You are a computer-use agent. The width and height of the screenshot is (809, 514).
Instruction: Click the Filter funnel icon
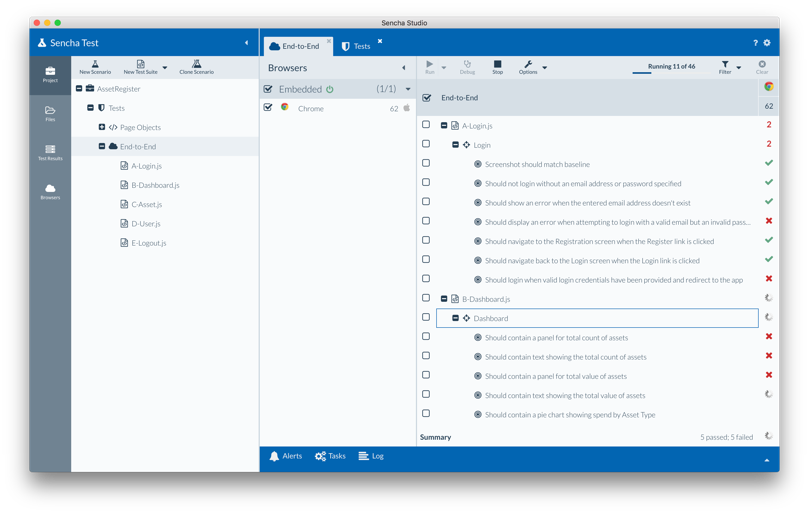coord(725,64)
